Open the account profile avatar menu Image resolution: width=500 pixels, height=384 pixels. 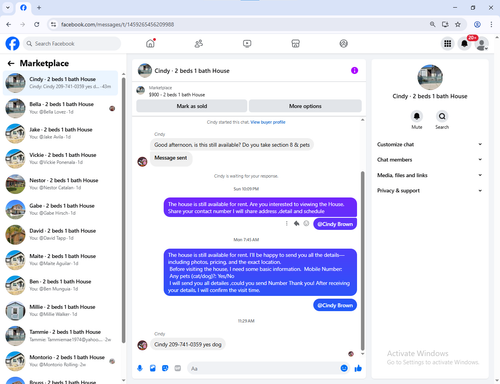tap(481, 44)
